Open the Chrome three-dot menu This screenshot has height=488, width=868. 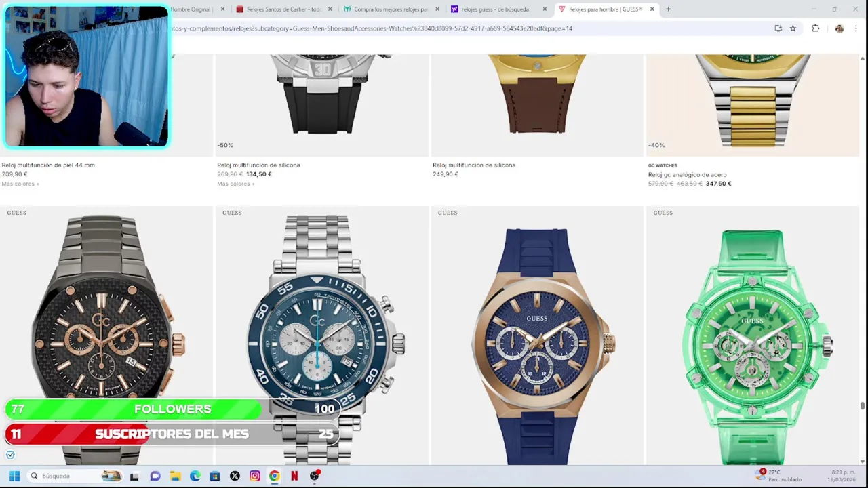pos(856,28)
